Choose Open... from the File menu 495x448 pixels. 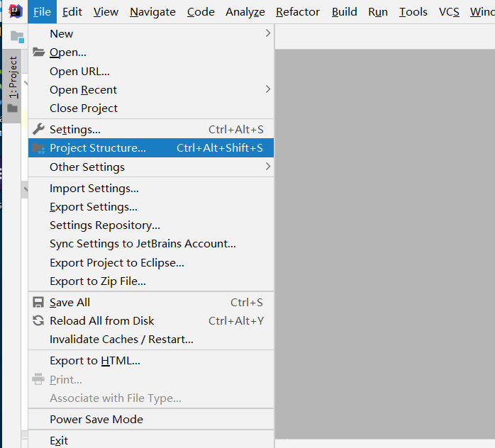click(x=151, y=52)
